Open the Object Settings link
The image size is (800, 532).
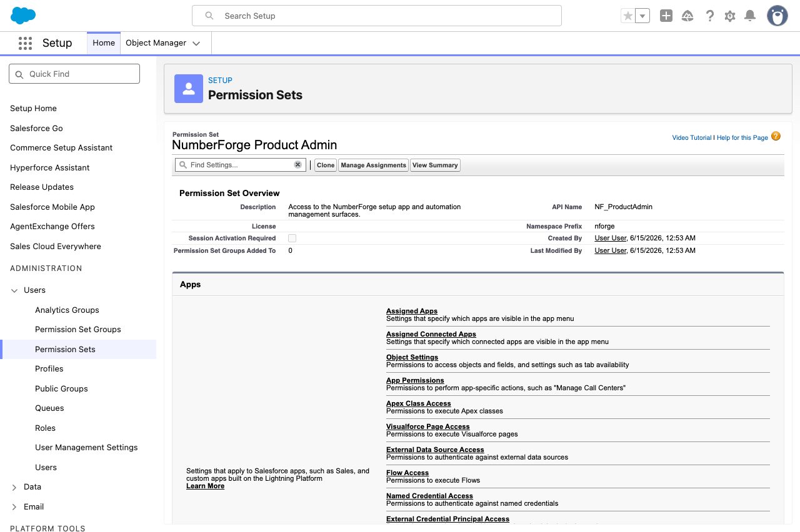pyautogui.click(x=412, y=357)
